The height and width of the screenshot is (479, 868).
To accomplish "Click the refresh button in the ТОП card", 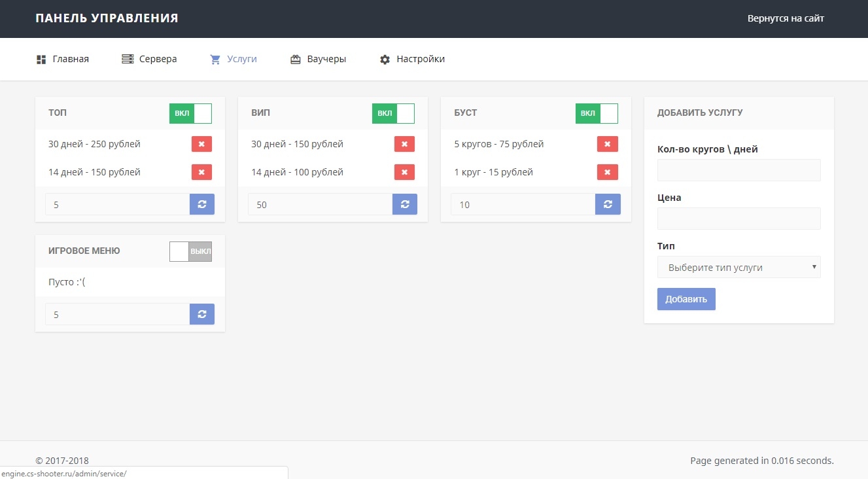I will 202,204.
